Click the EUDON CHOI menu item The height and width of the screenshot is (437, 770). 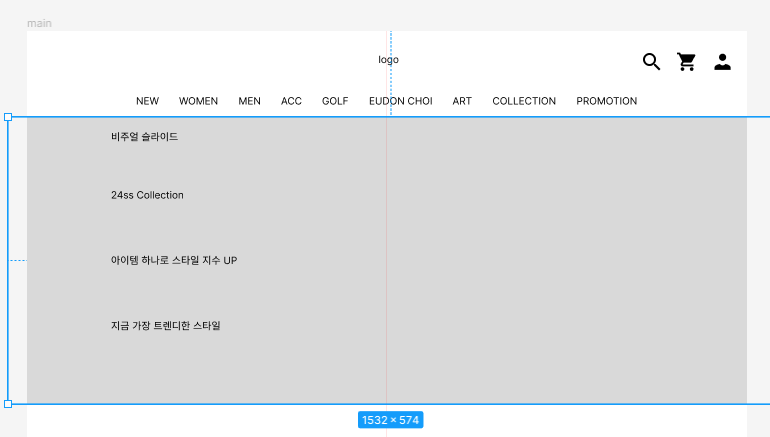coord(401,101)
